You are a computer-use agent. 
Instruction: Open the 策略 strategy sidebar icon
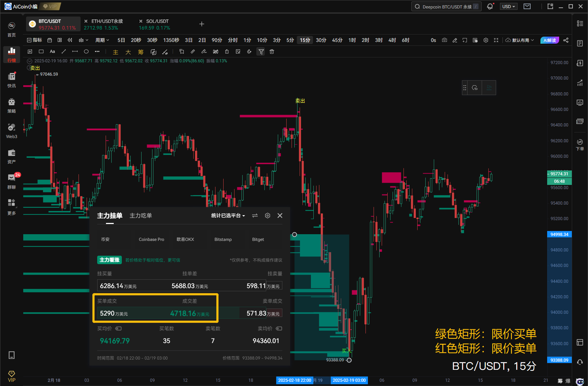click(12, 106)
